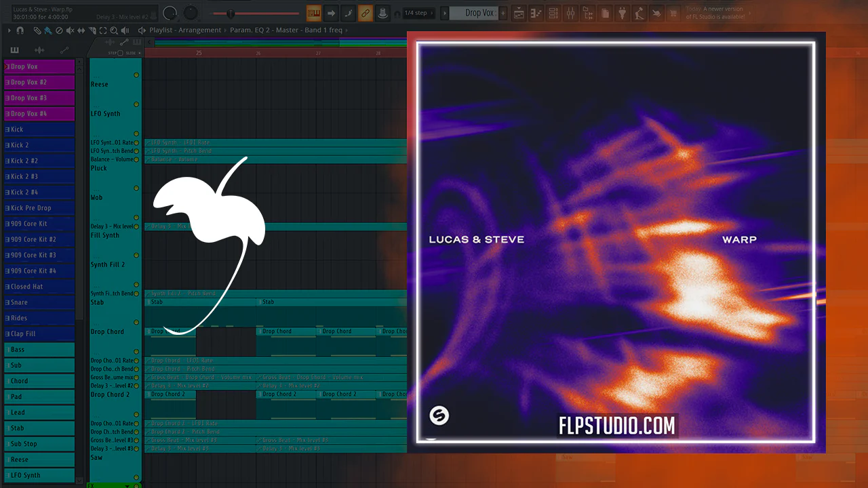Click the Lucas & Steve - Warp.flp title
Screen dimensions: 868x488
pyautogui.click(x=42, y=9)
